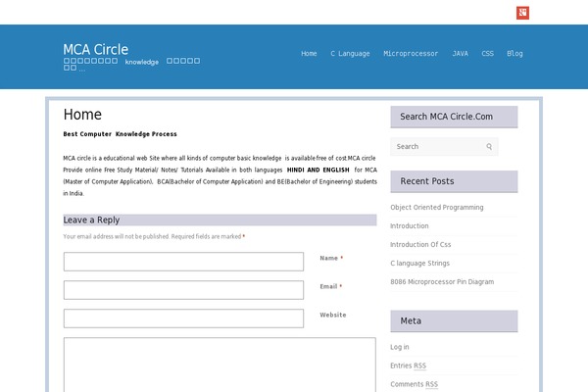This screenshot has height=392, width=588.
Task: Click the red icon at top right
Action: coord(522,13)
